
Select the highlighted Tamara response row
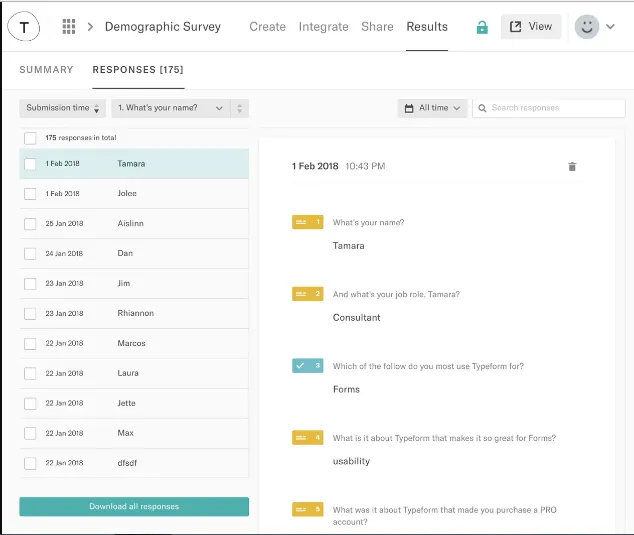tap(134, 164)
